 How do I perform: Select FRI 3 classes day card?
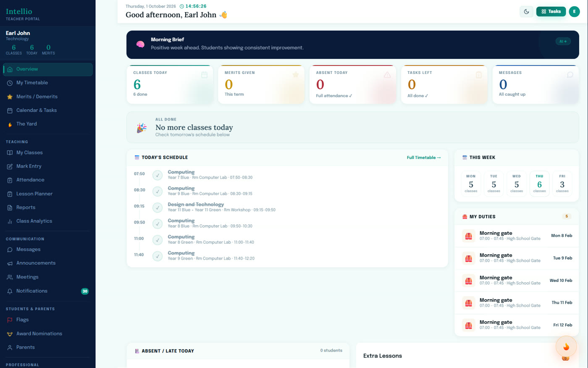point(562,184)
